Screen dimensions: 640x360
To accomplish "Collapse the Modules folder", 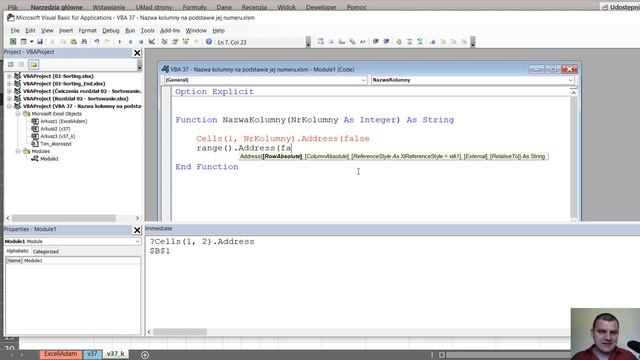I will 18,151.
